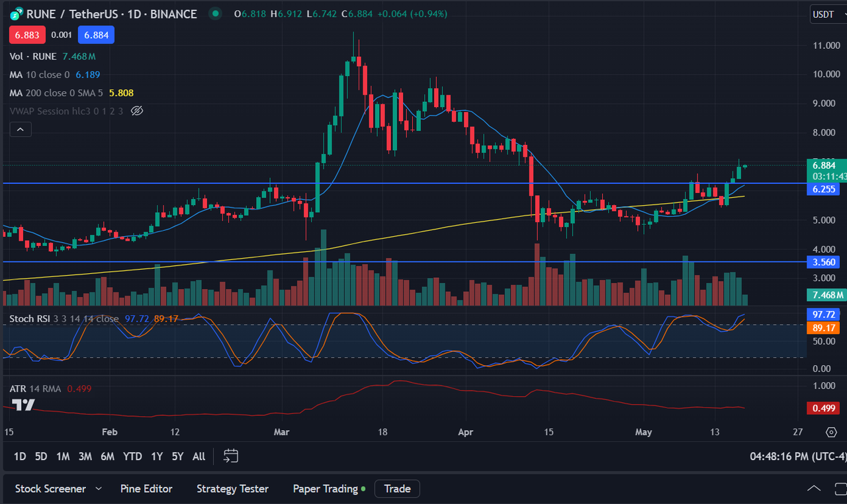Screen dimensions: 847x504
Task: Select the ATR 14 RMA legend title
Action: (35, 389)
